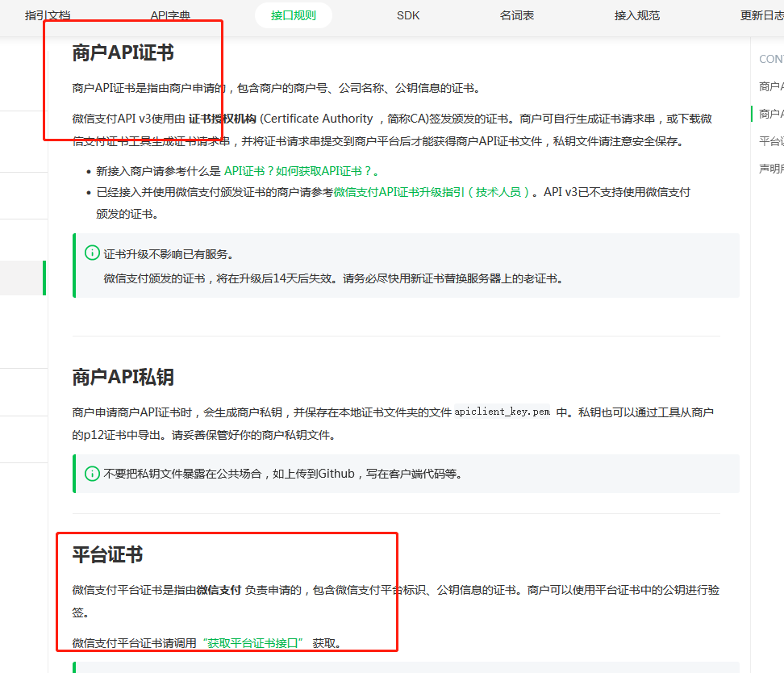Switch to the API字典 tab
Image resolution: width=784 pixels, height=673 pixels.
(x=170, y=15)
